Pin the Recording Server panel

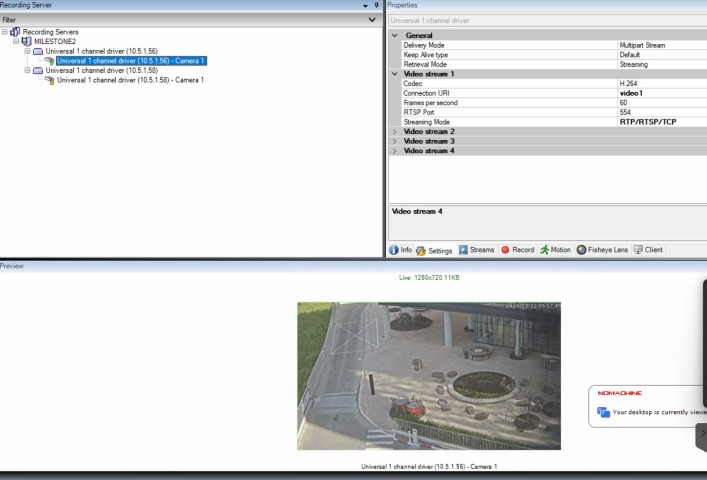(376, 6)
